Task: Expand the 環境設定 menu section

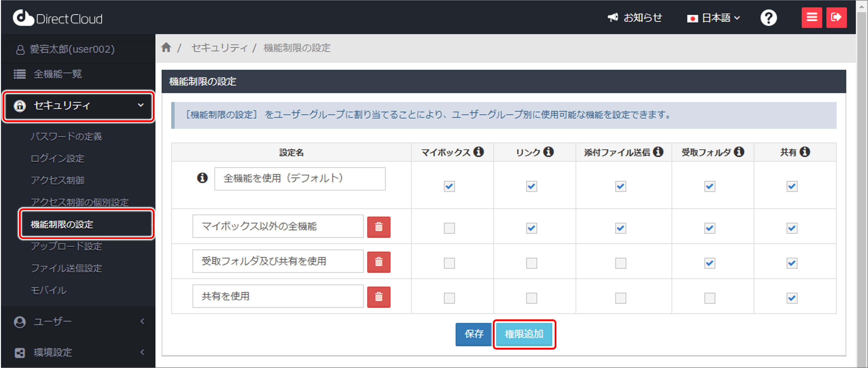Action: coord(142,352)
